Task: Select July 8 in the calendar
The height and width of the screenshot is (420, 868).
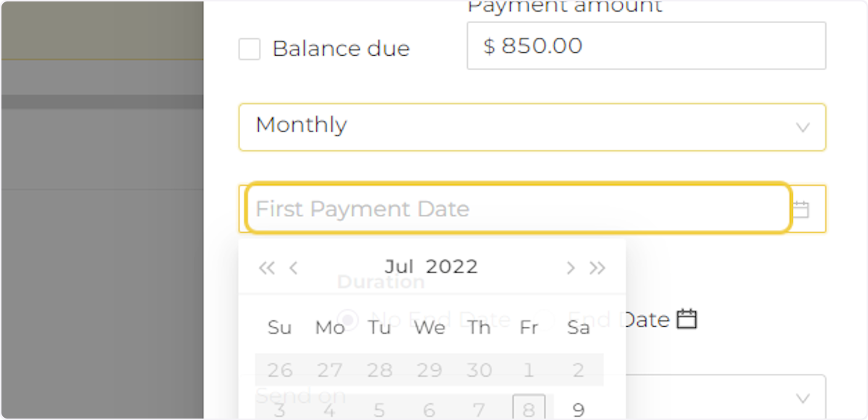Action: tap(529, 409)
